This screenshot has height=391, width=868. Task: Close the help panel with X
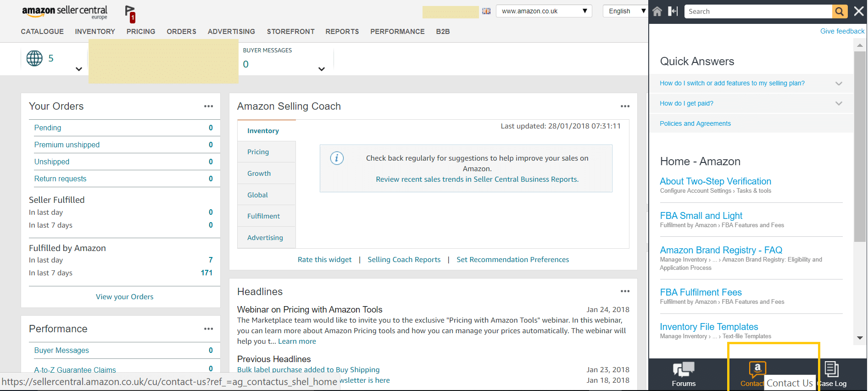click(x=859, y=11)
